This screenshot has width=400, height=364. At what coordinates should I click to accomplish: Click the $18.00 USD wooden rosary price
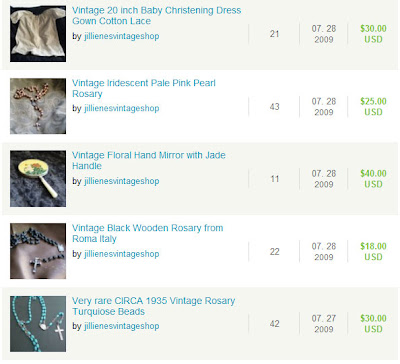tap(373, 252)
